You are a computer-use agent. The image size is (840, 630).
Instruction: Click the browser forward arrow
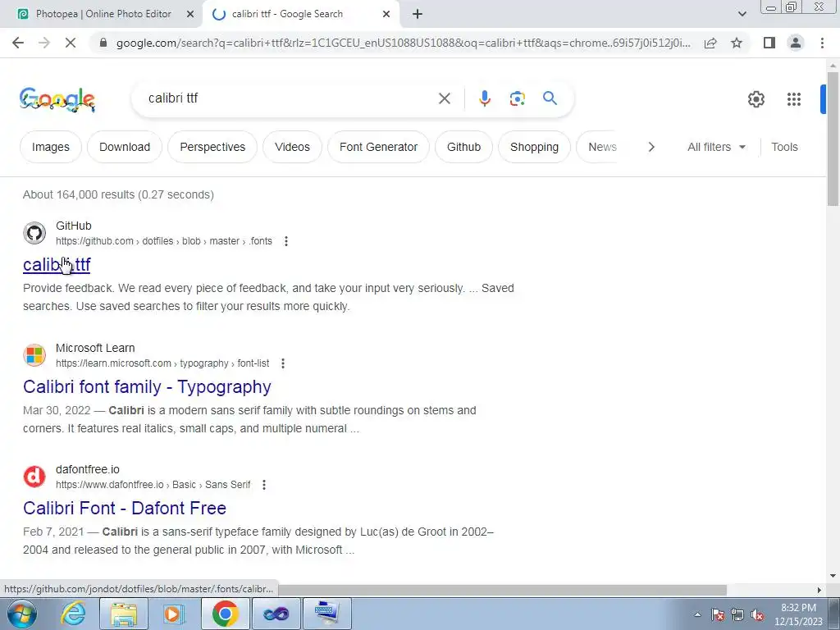[44, 43]
